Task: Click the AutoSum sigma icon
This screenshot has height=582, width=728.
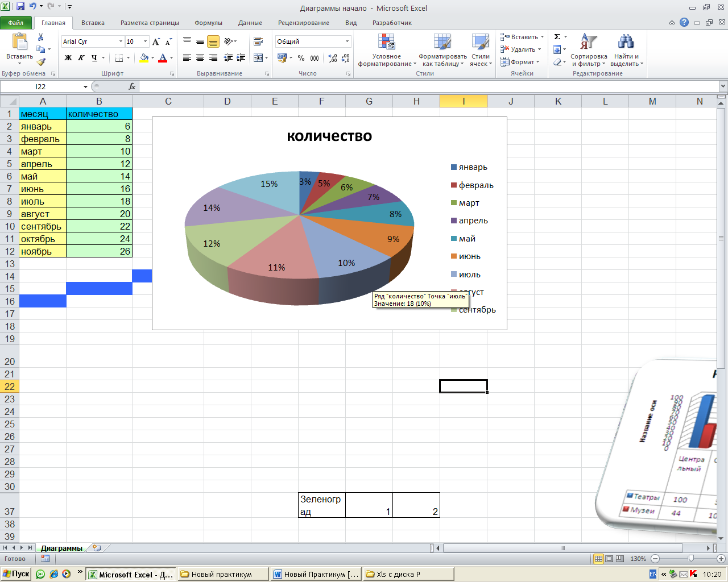Action: tap(557, 37)
